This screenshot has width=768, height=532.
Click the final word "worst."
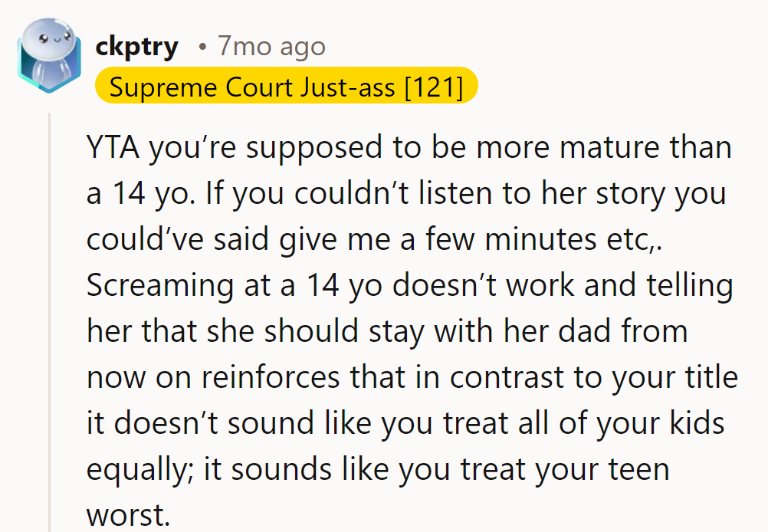(128, 515)
